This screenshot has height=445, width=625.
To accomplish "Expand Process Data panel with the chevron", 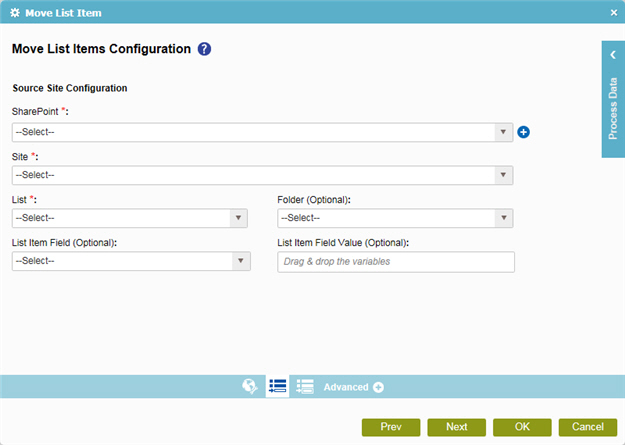I will pyautogui.click(x=613, y=55).
